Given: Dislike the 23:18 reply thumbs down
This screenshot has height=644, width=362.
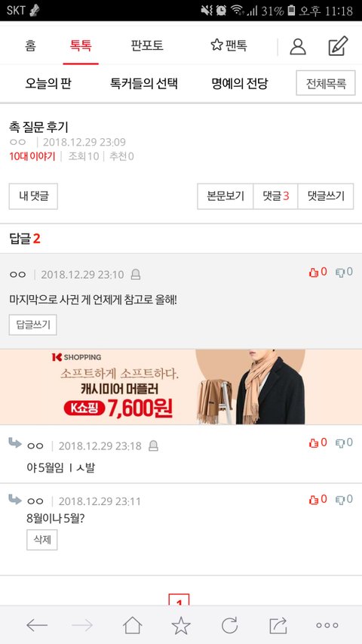Looking at the screenshot, I should (344, 442).
